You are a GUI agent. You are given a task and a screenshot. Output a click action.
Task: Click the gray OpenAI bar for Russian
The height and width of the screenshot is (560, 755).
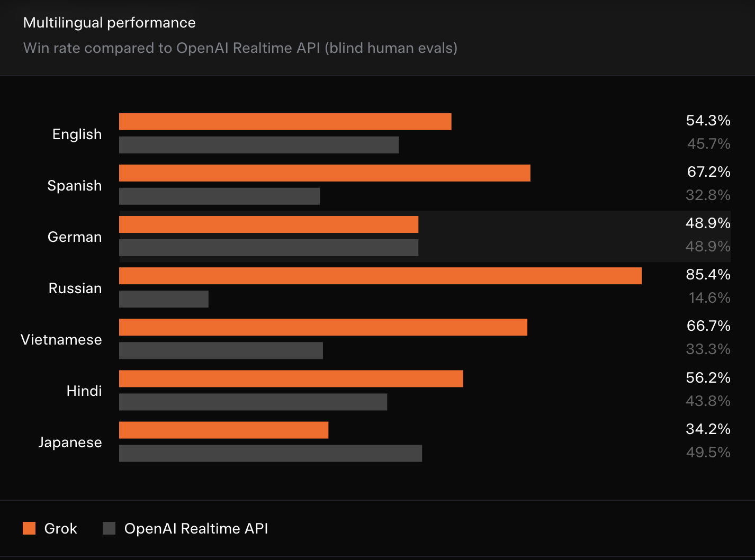click(164, 299)
